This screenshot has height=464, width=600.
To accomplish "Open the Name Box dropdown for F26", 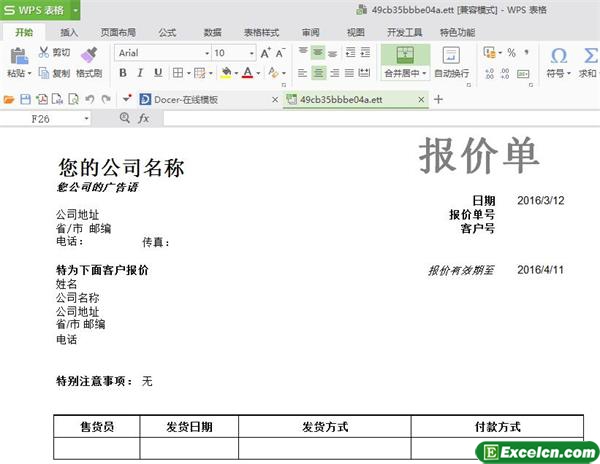I will [87, 118].
